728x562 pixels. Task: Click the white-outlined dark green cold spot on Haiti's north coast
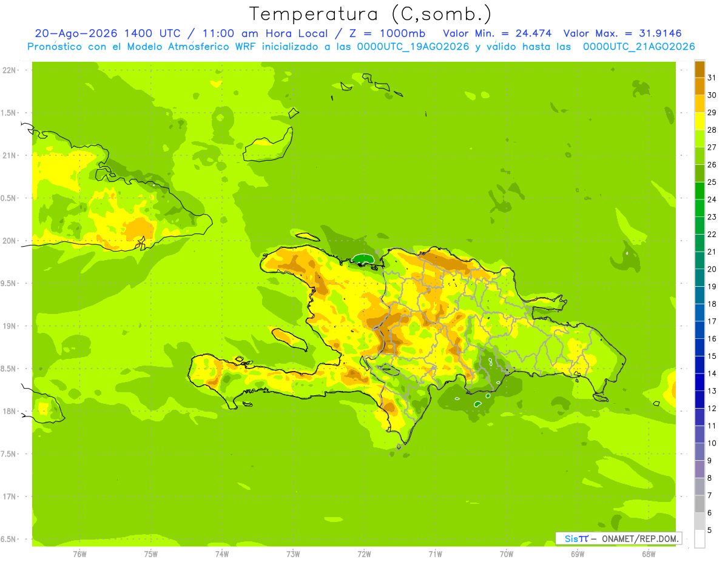point(364,259)
